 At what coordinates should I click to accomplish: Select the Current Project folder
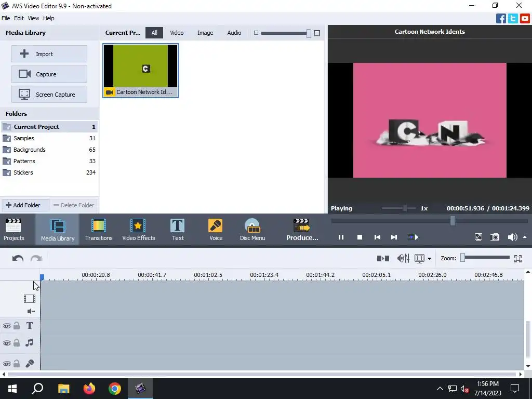pyautogui.click(x=49, y=127)
